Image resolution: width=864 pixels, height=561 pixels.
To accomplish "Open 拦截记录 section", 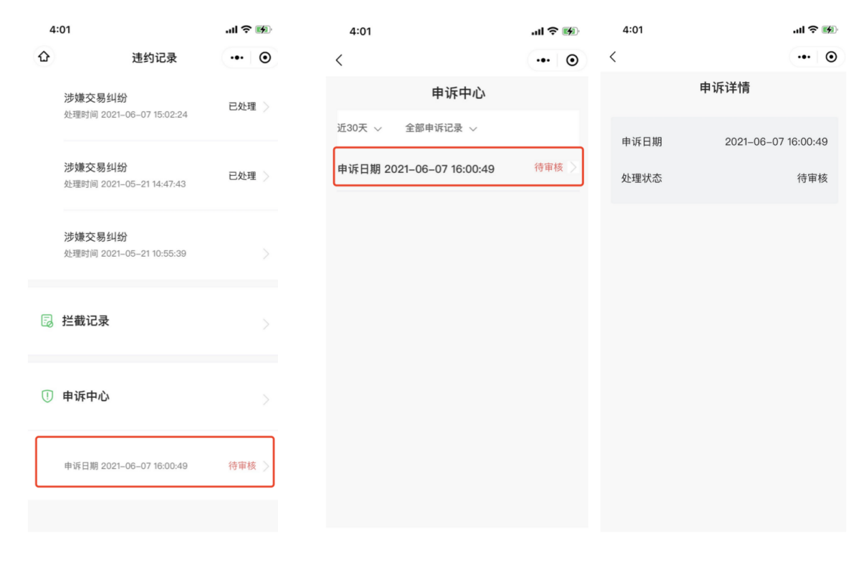I will [x=153, y=321].
